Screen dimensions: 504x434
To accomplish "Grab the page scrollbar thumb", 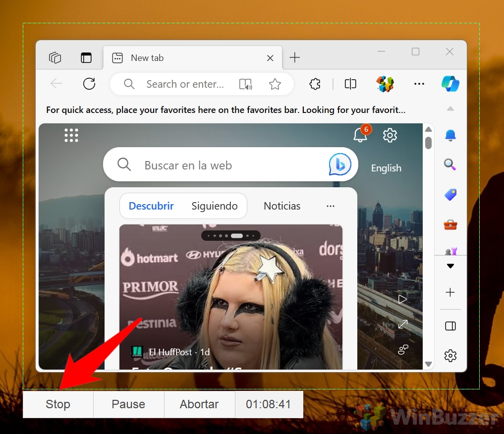I will click(x=428, y=143).
